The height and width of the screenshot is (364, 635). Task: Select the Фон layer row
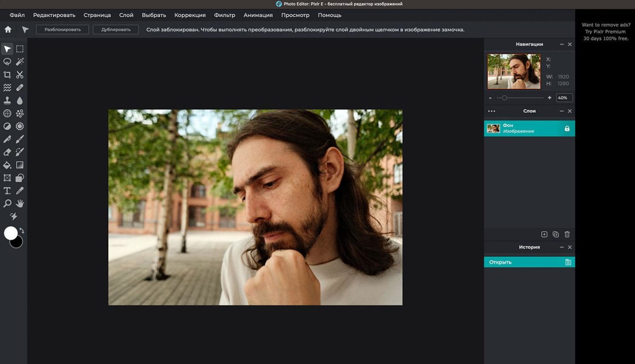[x=529, y=128]
